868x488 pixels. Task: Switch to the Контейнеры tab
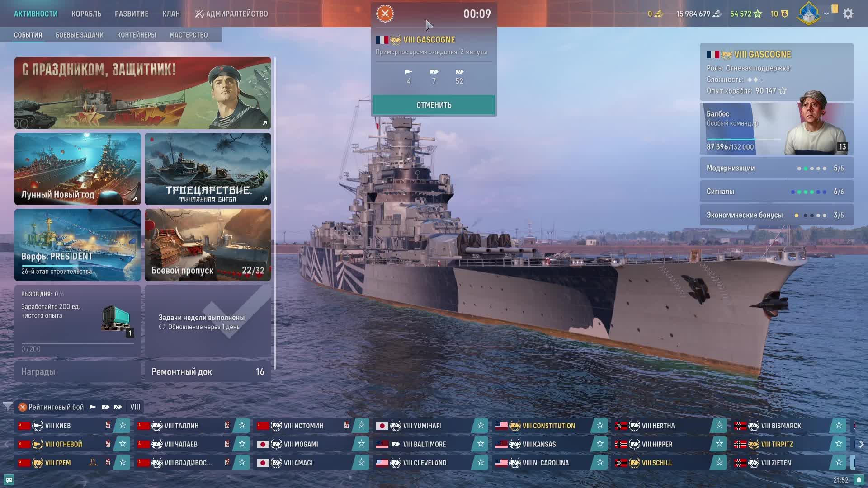pyautogui.click(x=137, y=35)
